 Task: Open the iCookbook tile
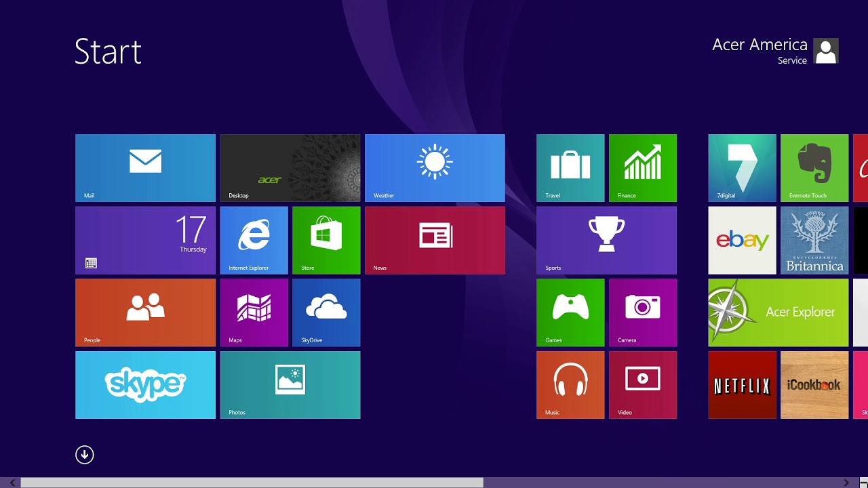coord(814,385)
